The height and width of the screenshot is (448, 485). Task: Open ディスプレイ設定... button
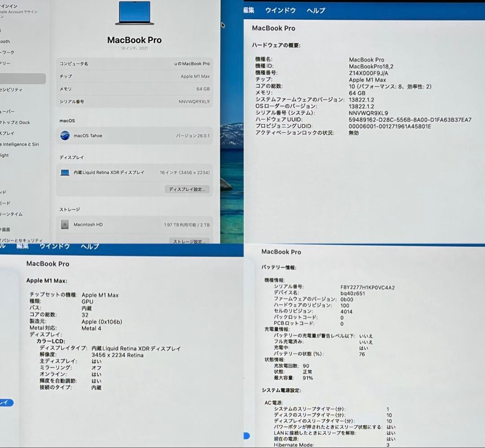[187, 189]
